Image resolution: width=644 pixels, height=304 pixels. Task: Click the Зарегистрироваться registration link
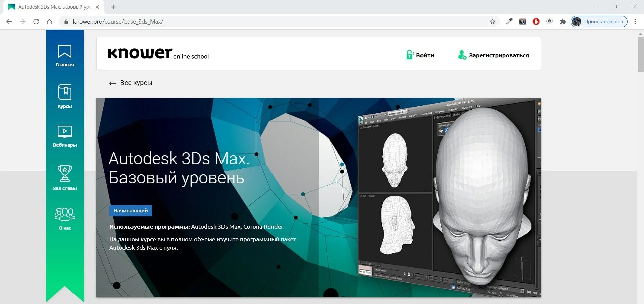click(x=493, y=55)
